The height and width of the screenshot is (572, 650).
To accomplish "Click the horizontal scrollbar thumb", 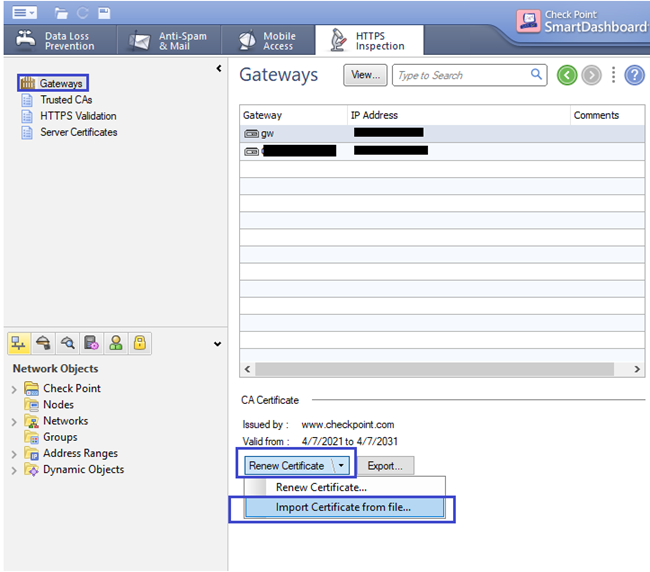I will (x=434, y=369).
